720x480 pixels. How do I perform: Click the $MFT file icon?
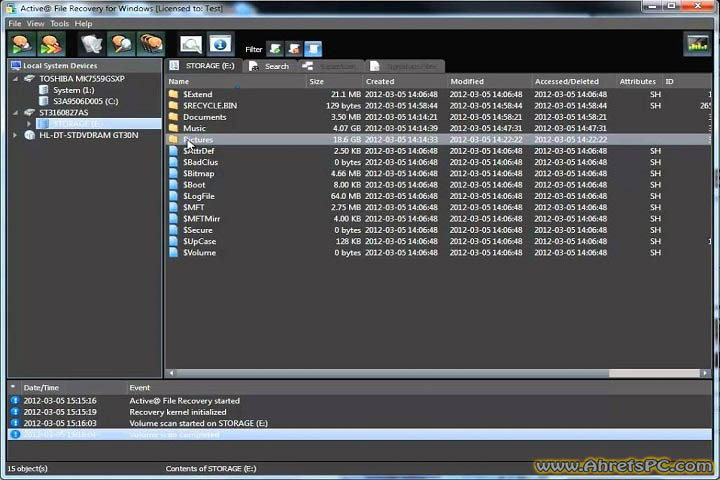pos(173,207)
